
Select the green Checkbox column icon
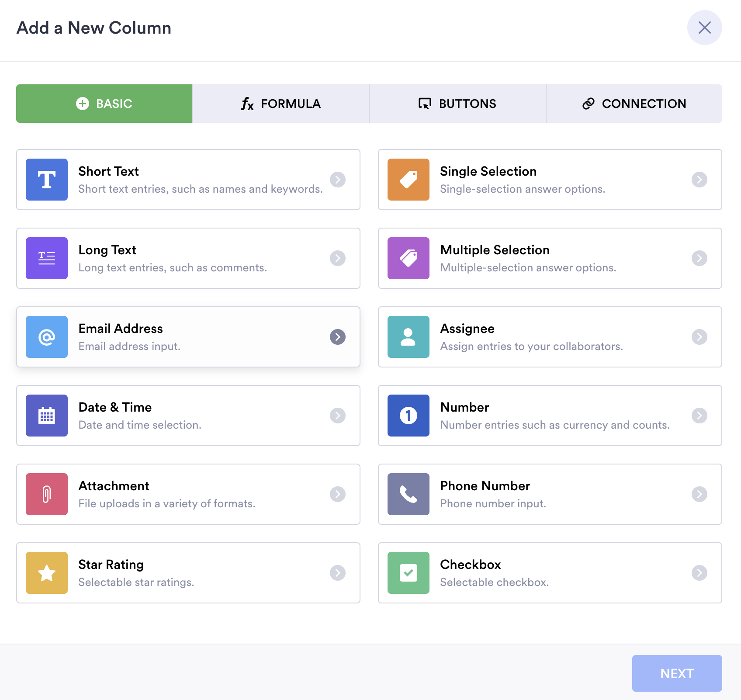click(x=409, y=573)
